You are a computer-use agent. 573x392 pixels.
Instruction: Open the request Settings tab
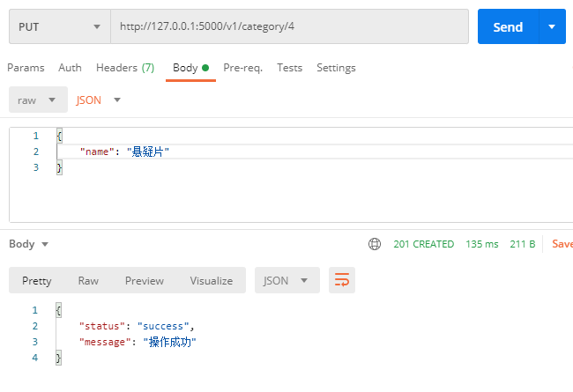[x=336, y=68]
